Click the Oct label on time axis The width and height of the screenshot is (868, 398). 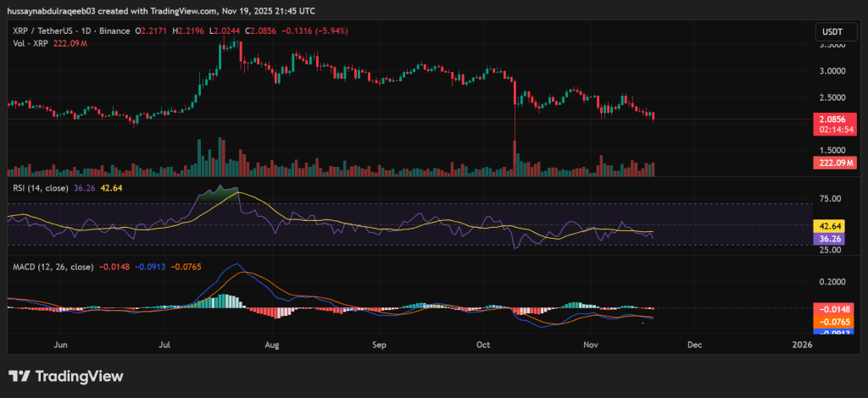click(x=484, y=345)
